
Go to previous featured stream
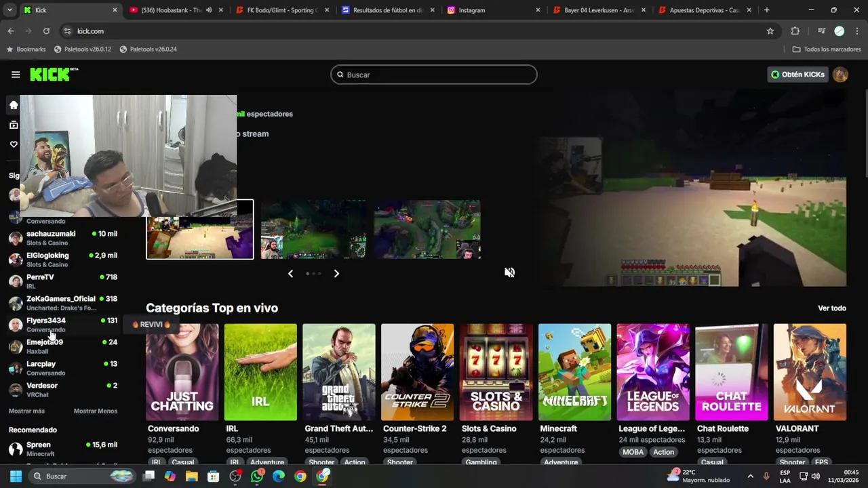coord(290,273)
